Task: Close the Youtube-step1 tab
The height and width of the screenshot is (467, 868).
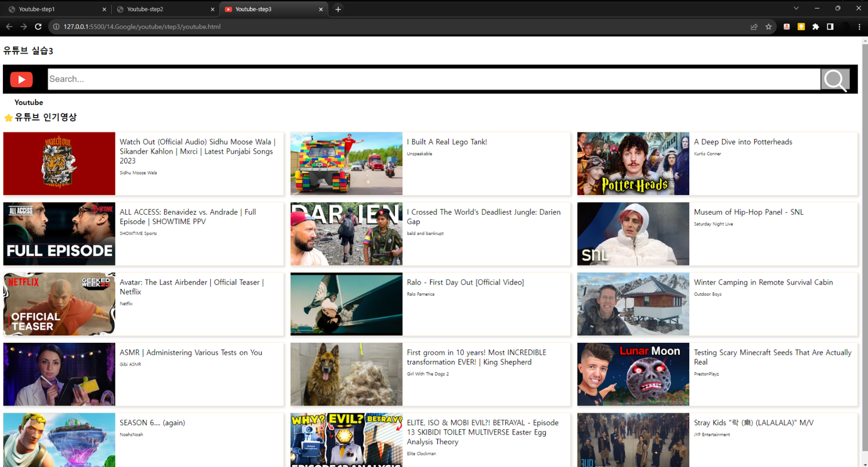Action: point(104,9)
